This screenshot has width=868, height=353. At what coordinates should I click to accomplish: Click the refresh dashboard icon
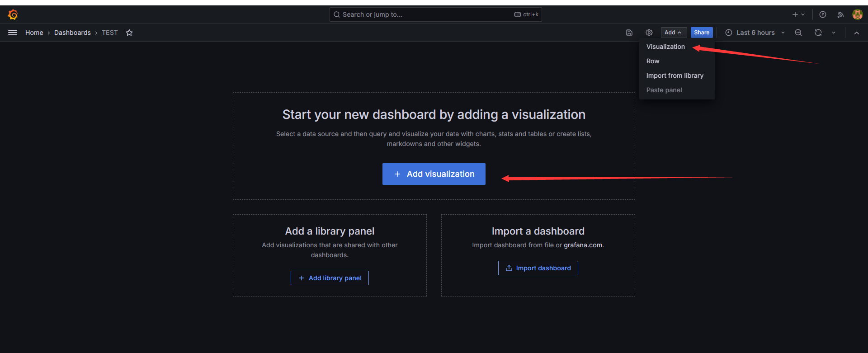click(x=818, y=33)
